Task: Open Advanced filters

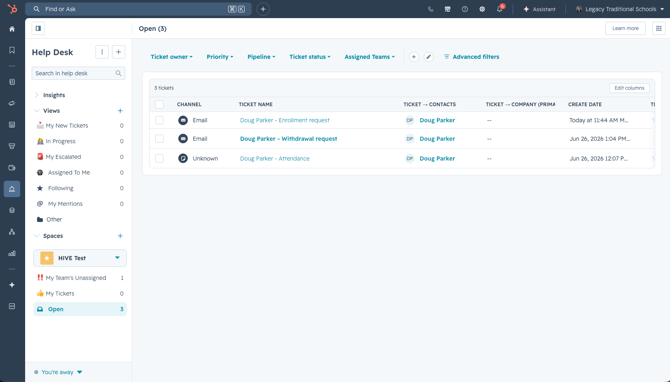Action: [471, 57]
